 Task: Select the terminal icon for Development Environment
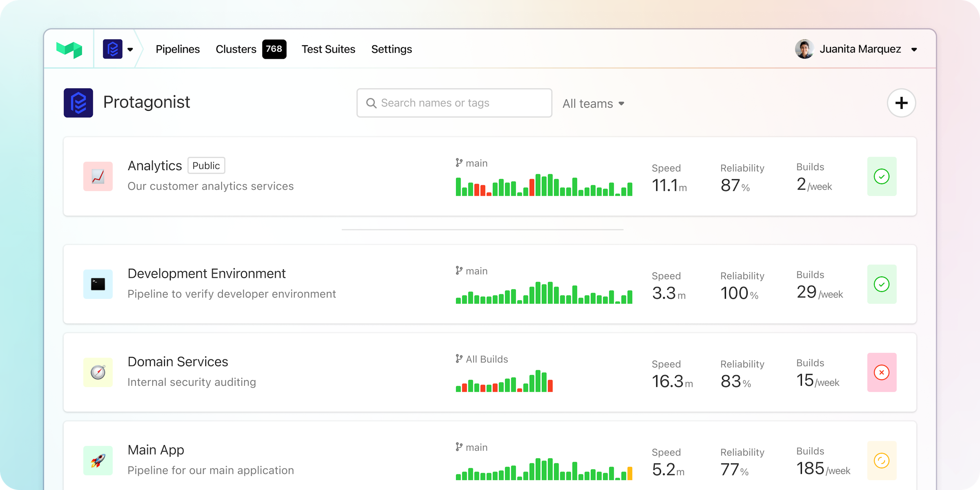tap(98, 284)
